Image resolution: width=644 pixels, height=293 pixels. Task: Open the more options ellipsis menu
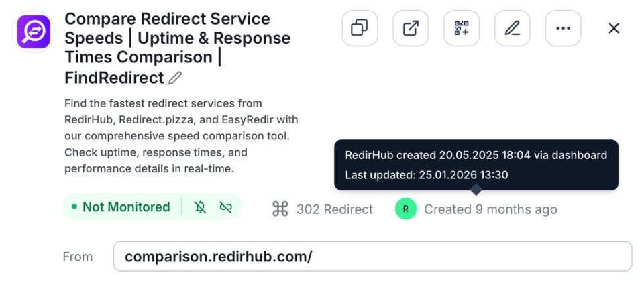coord(563,28)
